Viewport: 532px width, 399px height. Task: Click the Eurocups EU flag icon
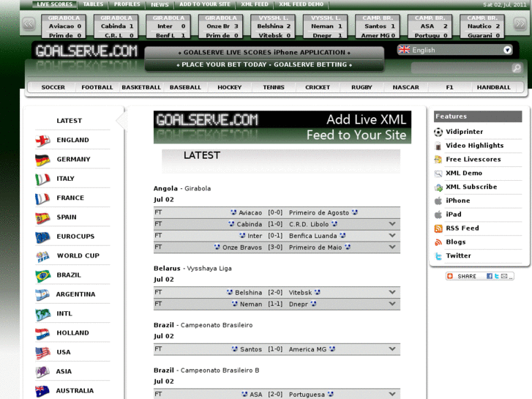pyautogui.click(x=42, y=237)
